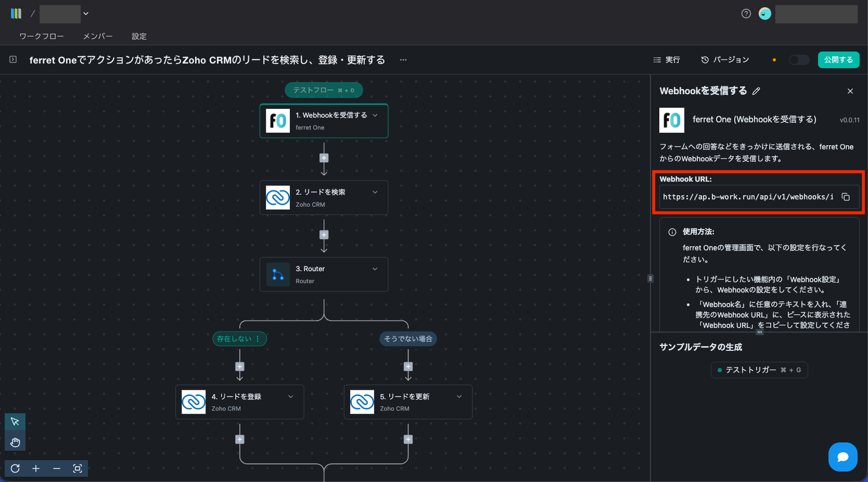Open the help question mark icon
868x482 pixels.
click(x=746, y=14)
